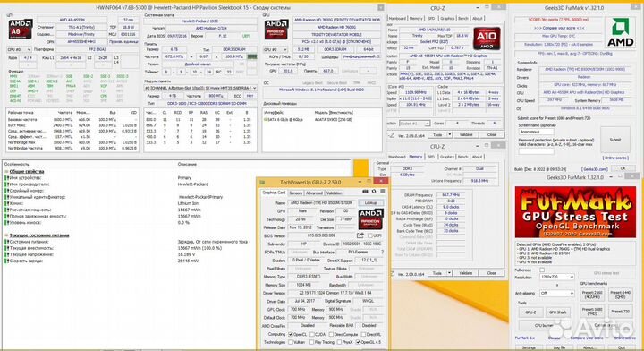Toggle the DirectCompute checkbox in GPU-Z
644x351 pixels.
(x=331, y=335)
